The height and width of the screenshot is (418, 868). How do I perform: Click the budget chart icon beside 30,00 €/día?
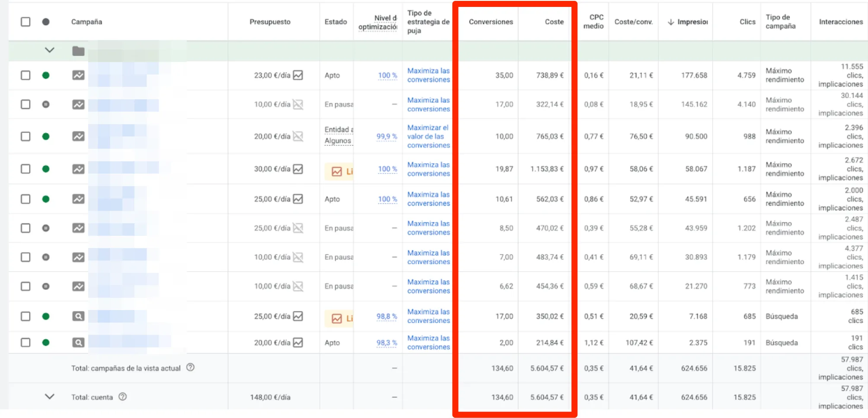pos(298,169)
